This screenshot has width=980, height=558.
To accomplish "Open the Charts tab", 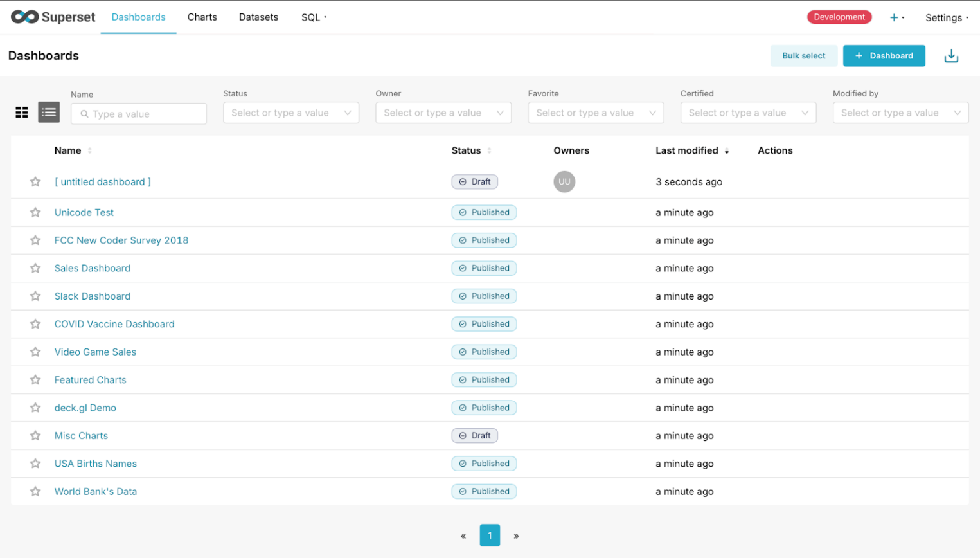I will 202,17.
